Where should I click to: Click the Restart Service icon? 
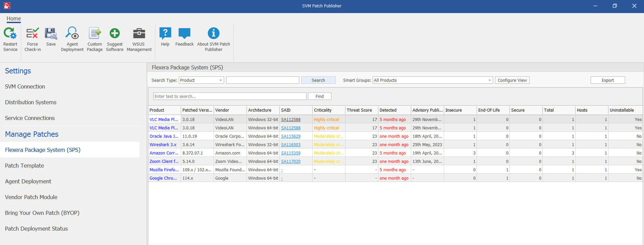coord(10,34)
